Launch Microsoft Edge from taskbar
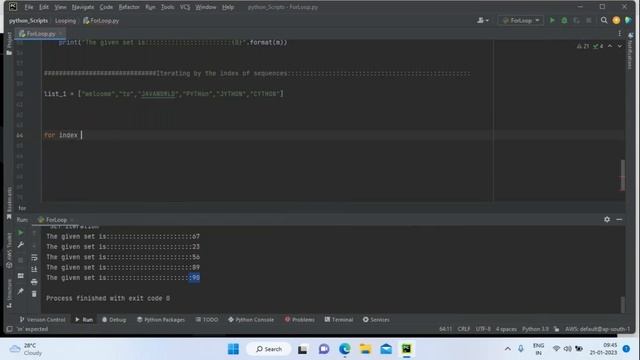Viewport: 640px width, 360px height. (x=344, y=349)
